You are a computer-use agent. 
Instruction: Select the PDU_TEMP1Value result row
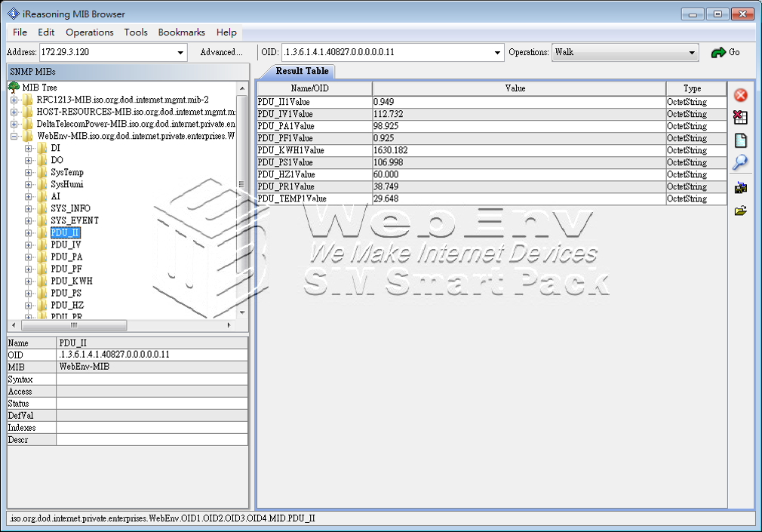[492, 198]
